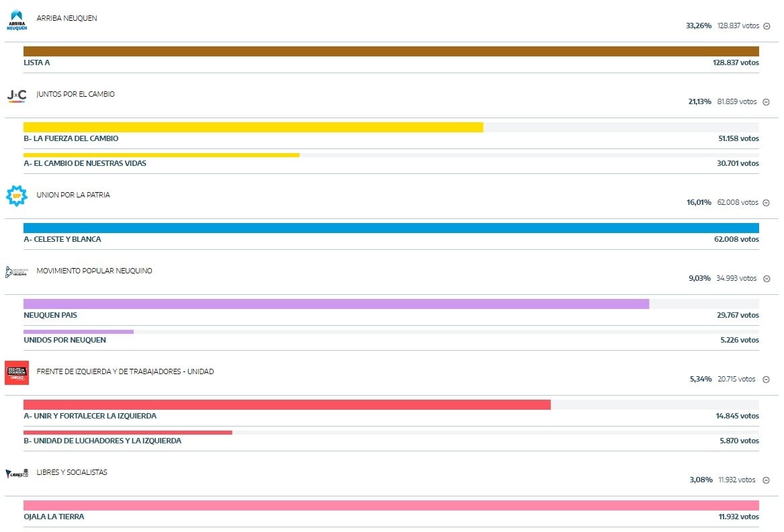Click the 30.701 votos list count
Viewport: 784px width, 532px height.
(738, 163)
